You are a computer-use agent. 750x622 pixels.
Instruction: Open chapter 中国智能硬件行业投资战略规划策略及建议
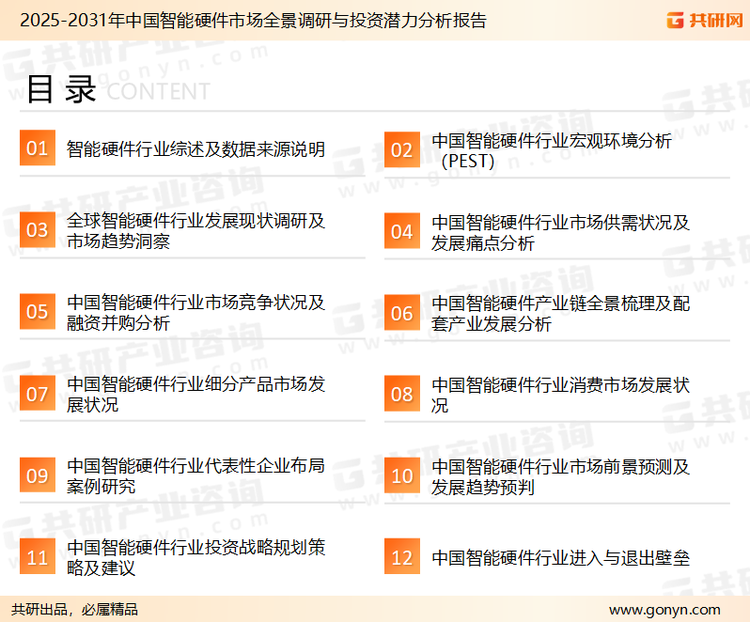pos(196,557)
